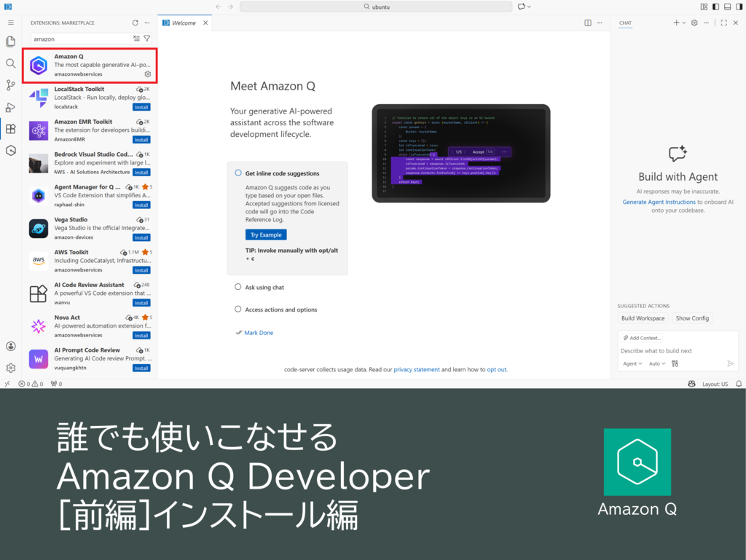Open the Search view in activity bar

pos(10,63)
